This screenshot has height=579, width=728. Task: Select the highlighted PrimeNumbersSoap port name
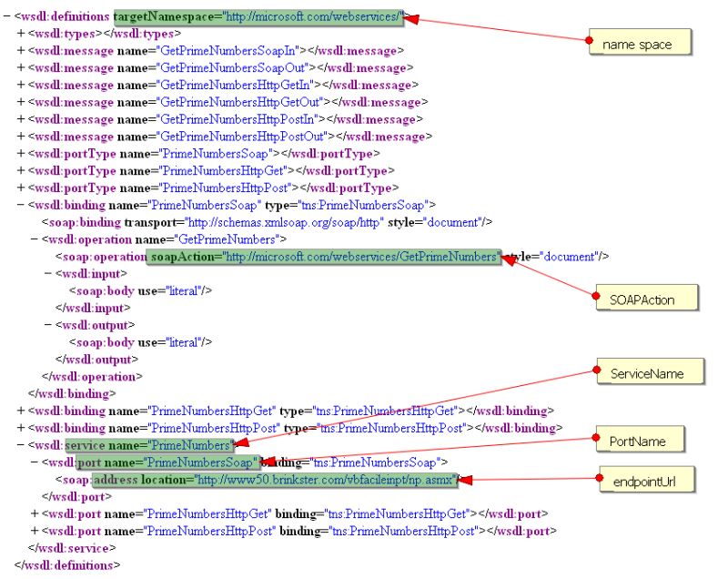pyautogui.click(x=200, y=462)
